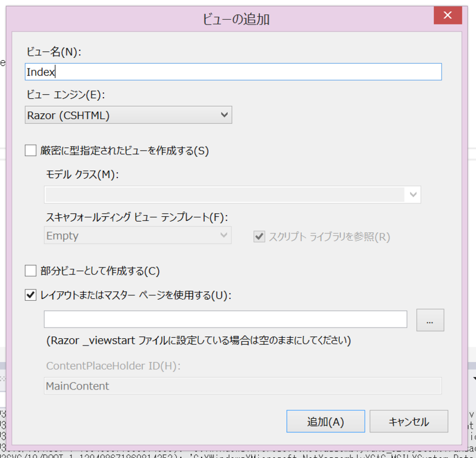Open the layout file browser via the ... button

click(430, 320)
